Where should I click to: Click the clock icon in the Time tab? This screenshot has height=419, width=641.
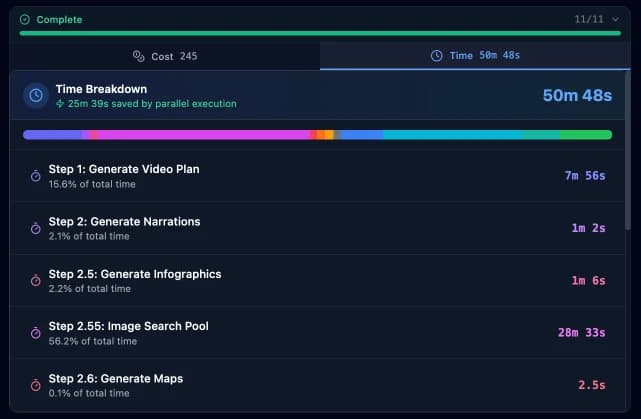coord(436,56)
